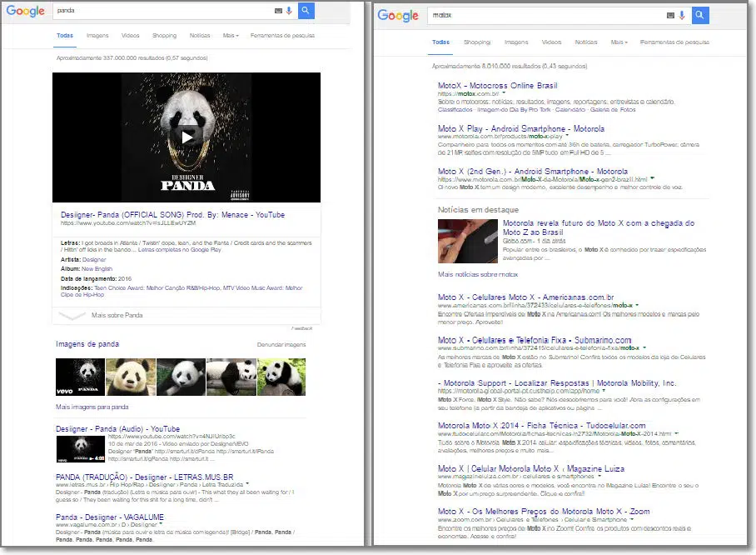Click the blue search button in the panda window
756x555 pixels.
(x=306, y=10)
